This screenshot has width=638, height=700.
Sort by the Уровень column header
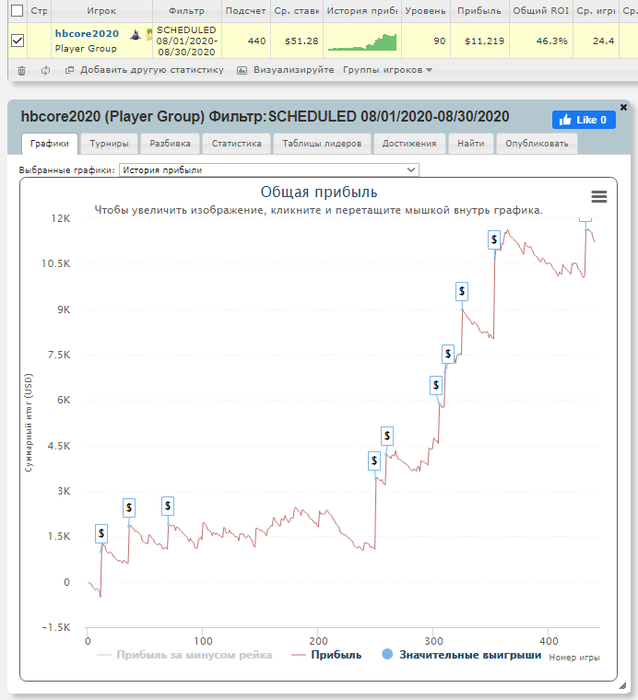[425, 11]
